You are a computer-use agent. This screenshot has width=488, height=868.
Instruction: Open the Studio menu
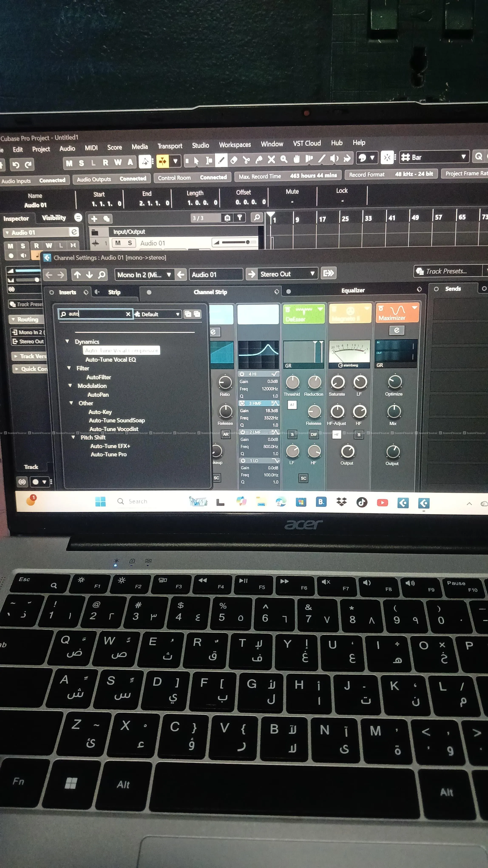click(x=200, y=145)
